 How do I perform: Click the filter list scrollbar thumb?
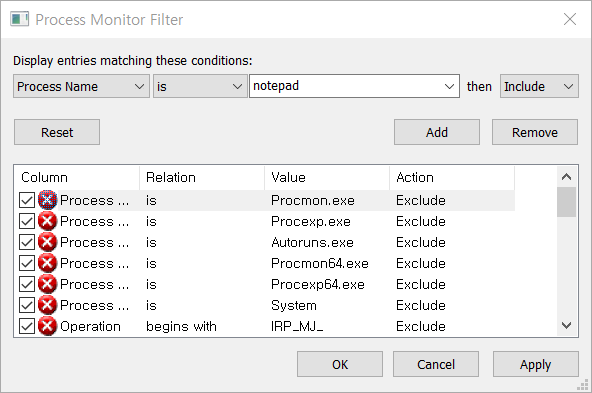click(566, 202)
